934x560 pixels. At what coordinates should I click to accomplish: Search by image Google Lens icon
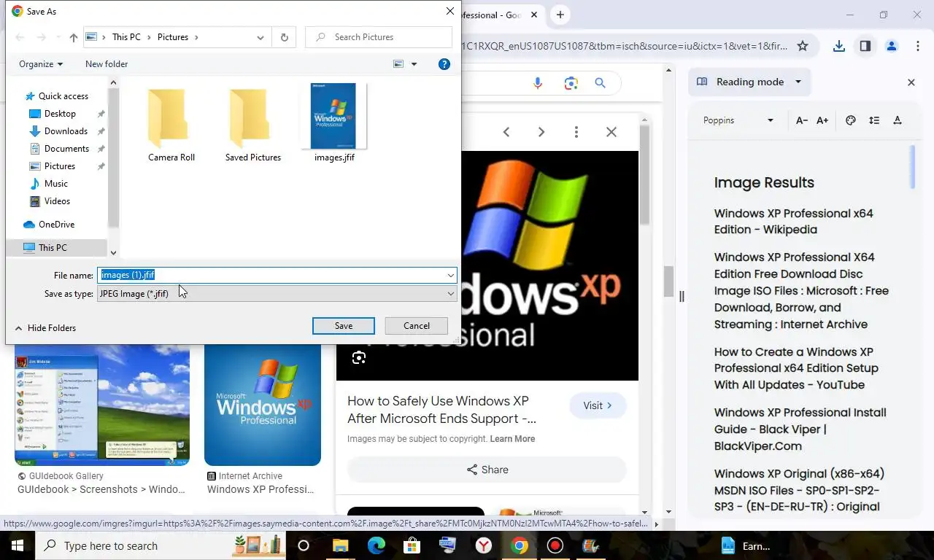[x=571, y=83]
